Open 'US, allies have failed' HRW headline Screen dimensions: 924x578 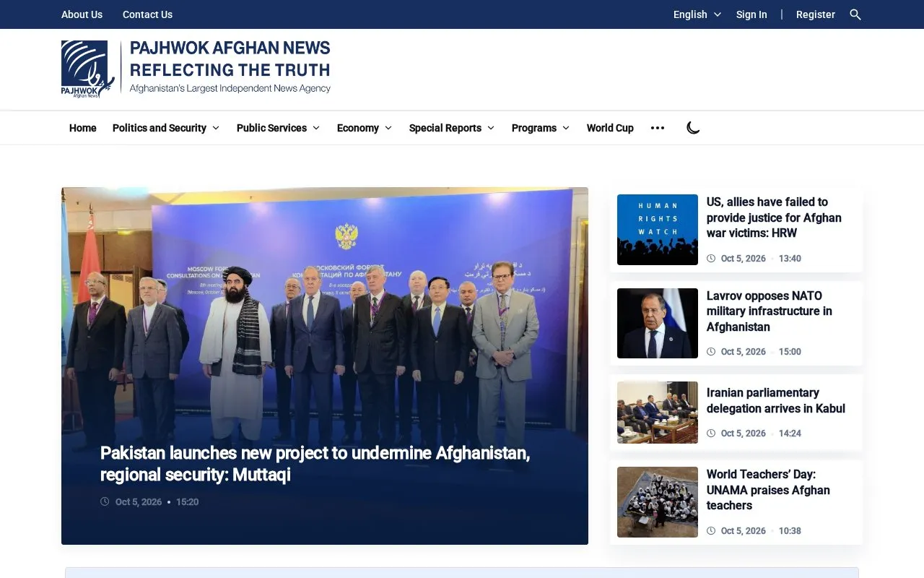[x=774, y=217]
